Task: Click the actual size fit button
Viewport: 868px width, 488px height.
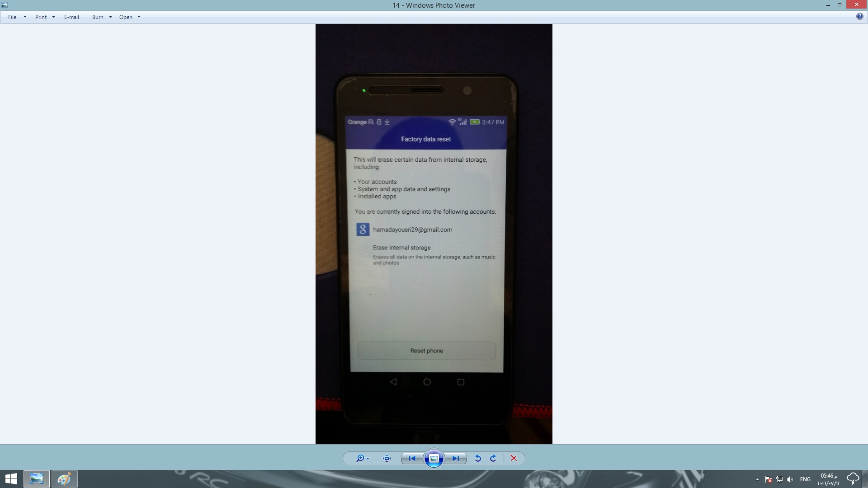Action: (x=387, y=458)
